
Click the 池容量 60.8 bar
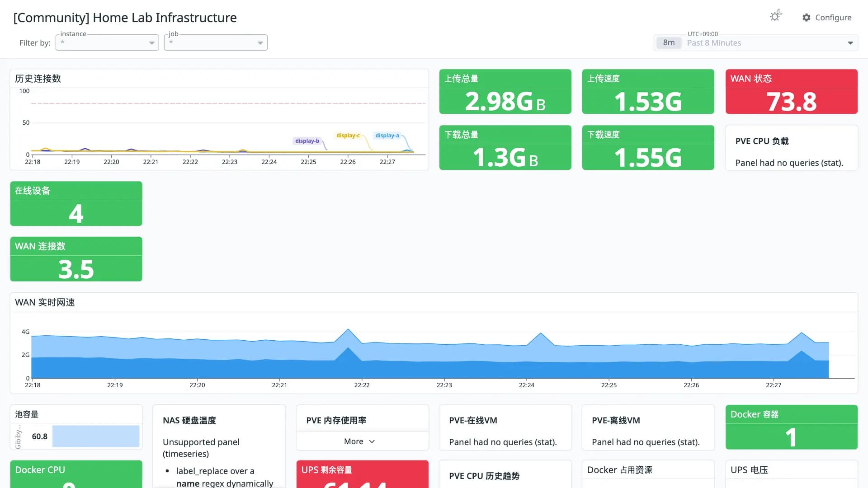(x=95, y=436)
